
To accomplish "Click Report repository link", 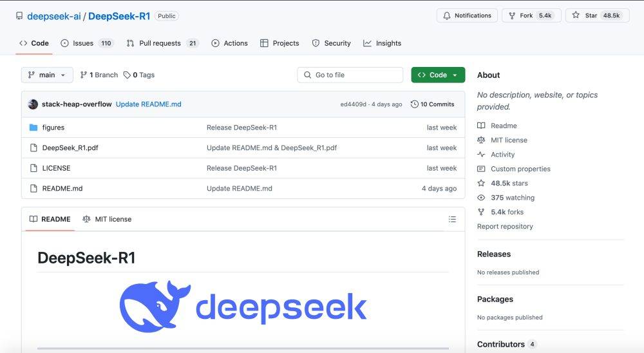I will pos(505,227).
